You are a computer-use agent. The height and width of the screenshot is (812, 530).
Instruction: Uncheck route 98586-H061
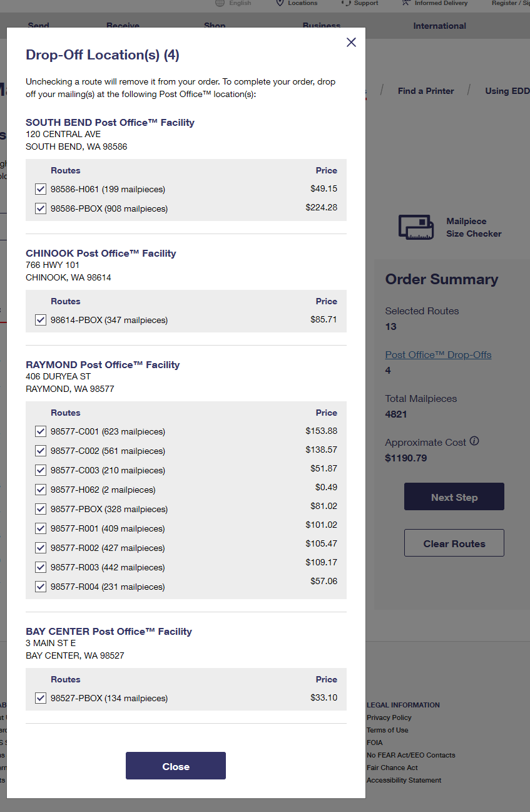[x=41, y=189]
